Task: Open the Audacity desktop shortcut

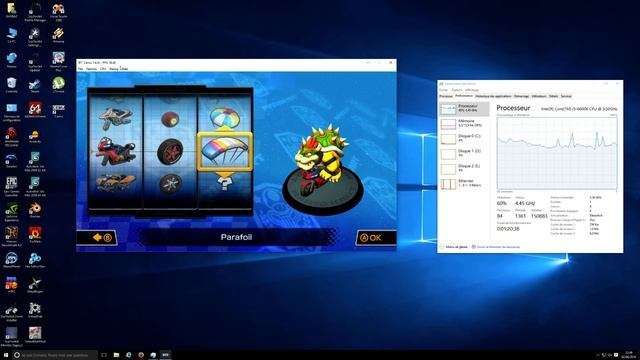Action: [35, 136]
